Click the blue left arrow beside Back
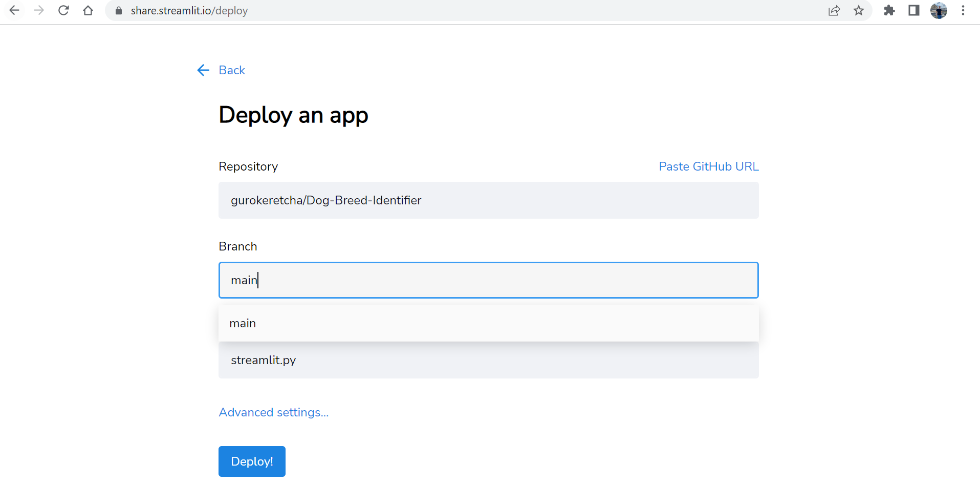This screenshot has height=484, width=980. tap(203, 70)
